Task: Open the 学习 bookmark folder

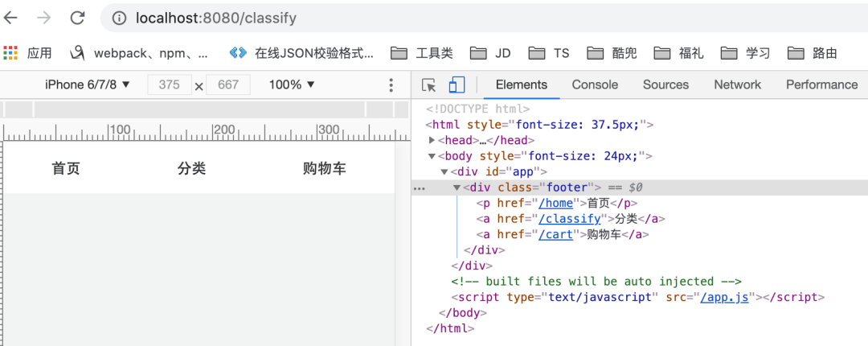Action: click(746, 53)
